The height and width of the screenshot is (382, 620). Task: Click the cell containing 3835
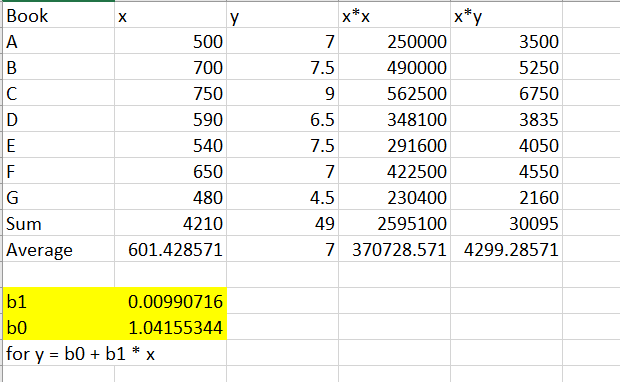click(x=506, y=119)
